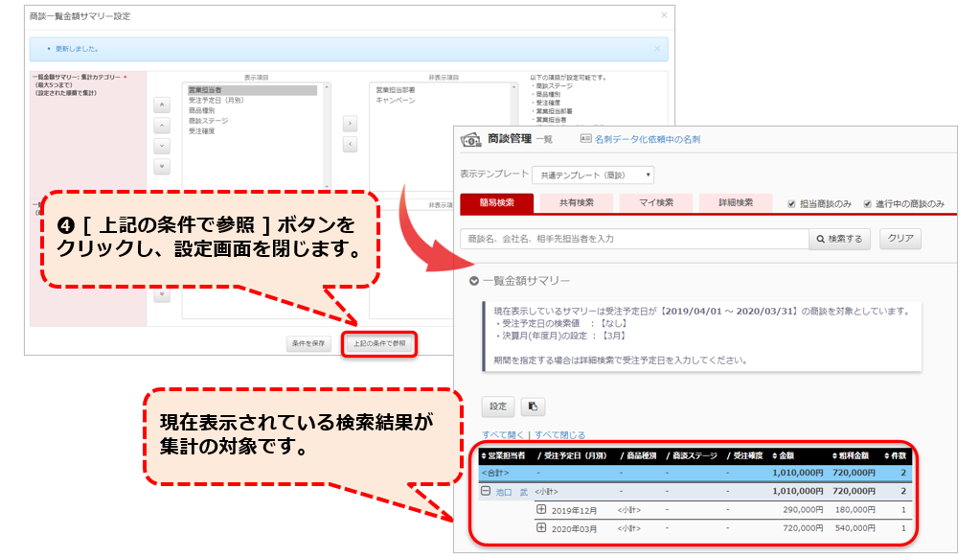
Task: Expand the 2020年03月 row
Action: 541,527
